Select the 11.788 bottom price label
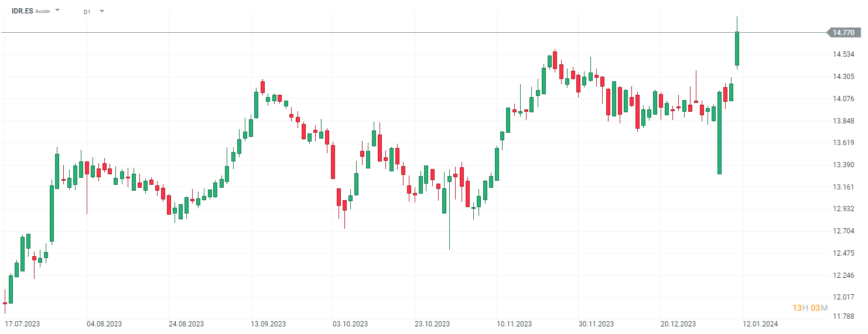868x334 pixels. pos(843,316)
